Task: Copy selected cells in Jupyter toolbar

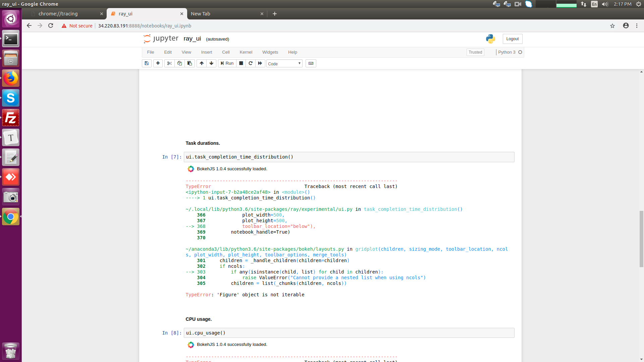Action: click(179, 63)
